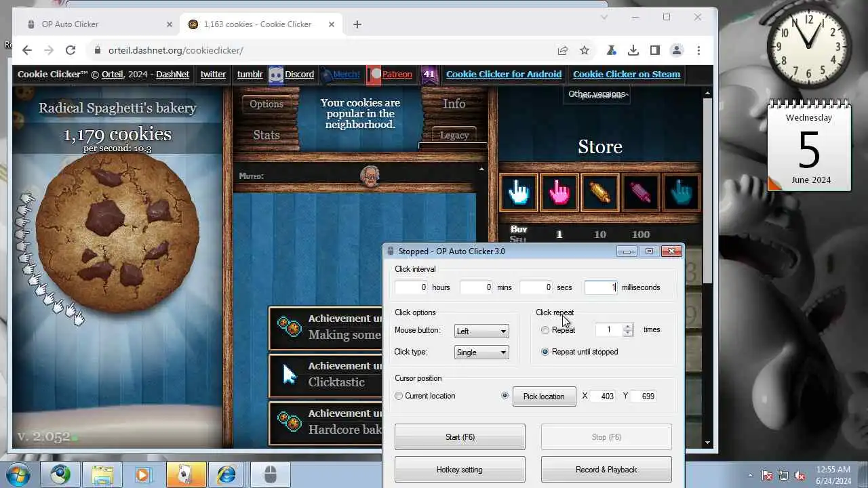Select Repeat until stopped option

tap(545, 352)
